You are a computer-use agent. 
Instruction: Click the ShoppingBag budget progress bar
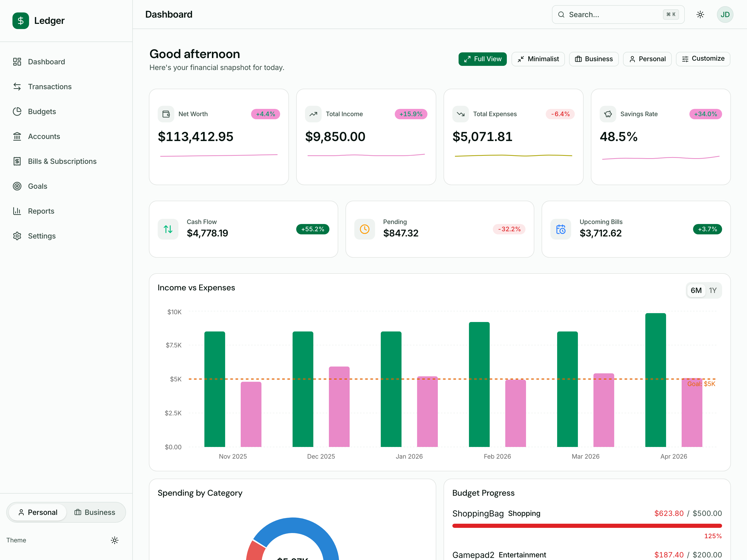pos(587,525)
